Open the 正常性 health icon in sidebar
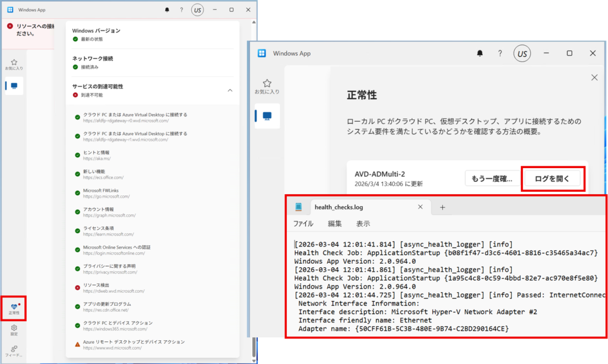This screenshot has width=608, height=364. (x=14, y=308)
